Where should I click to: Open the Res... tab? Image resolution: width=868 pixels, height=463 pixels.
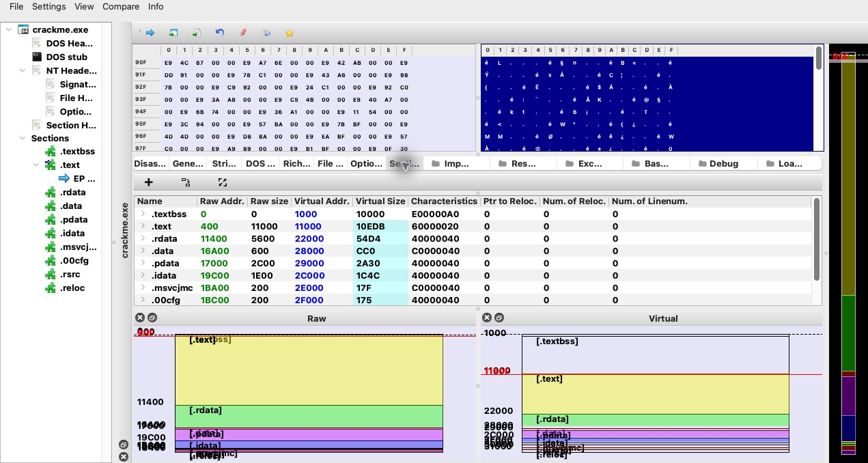point(523,163)
